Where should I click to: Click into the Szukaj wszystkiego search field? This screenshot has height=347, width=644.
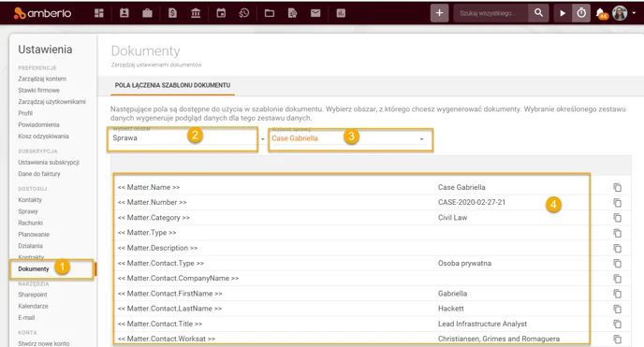491,13
